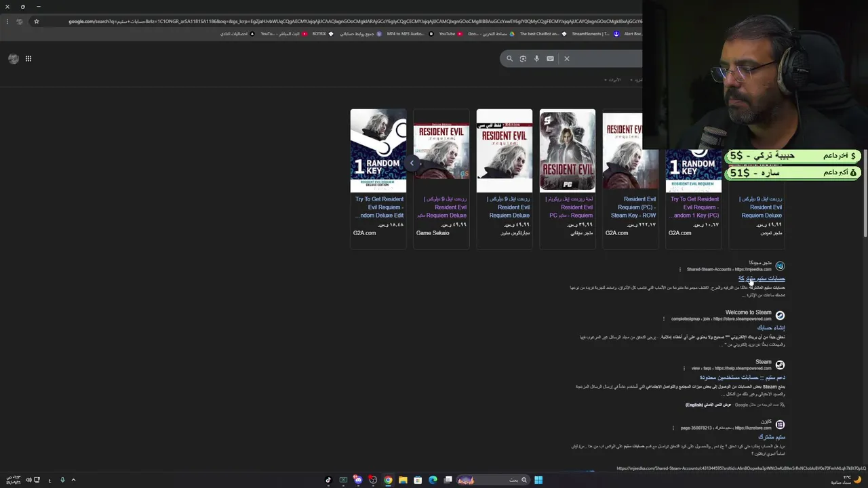Open the kznstore favicon result
Screen dimensions: 868x488
tap(780, 425)
